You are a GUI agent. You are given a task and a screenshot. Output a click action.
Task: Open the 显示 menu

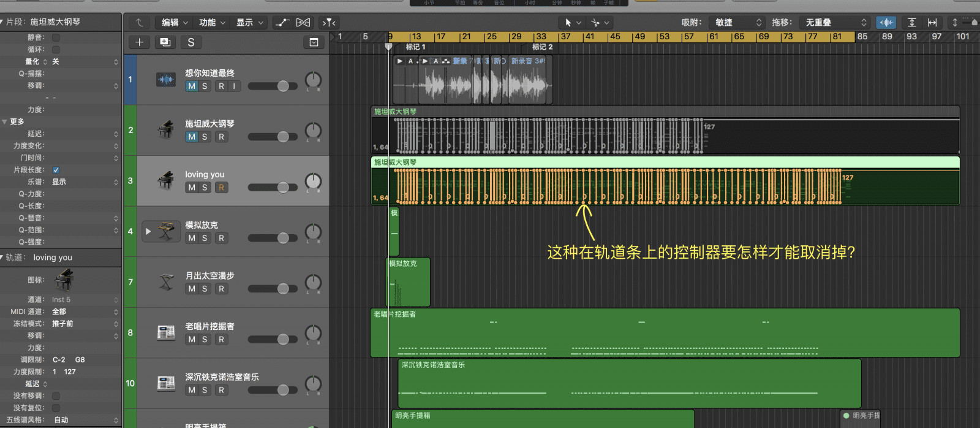[249, 23]
